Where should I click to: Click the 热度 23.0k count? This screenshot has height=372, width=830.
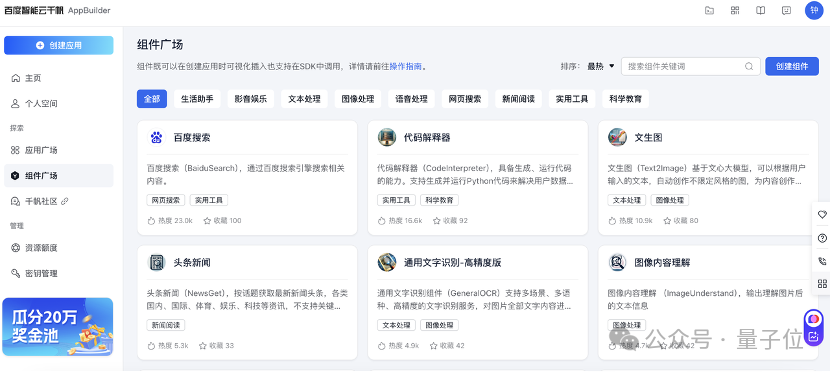[170, 221]
